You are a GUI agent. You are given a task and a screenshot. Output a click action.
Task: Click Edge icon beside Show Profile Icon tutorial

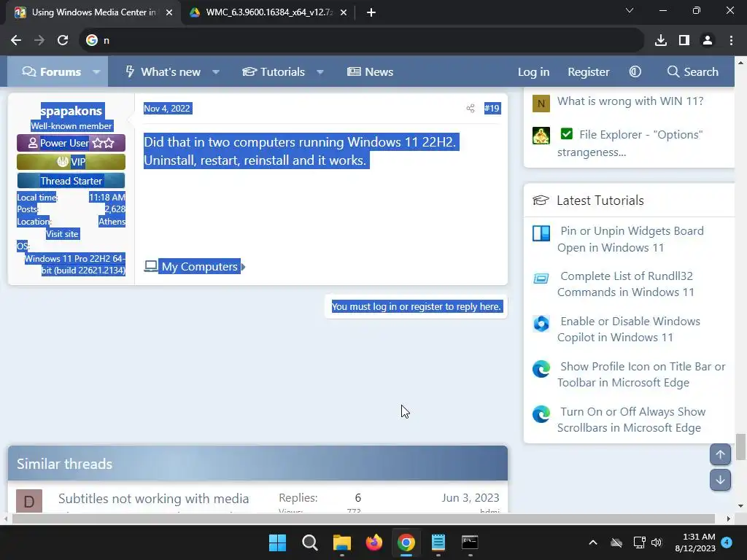[541, 369]
